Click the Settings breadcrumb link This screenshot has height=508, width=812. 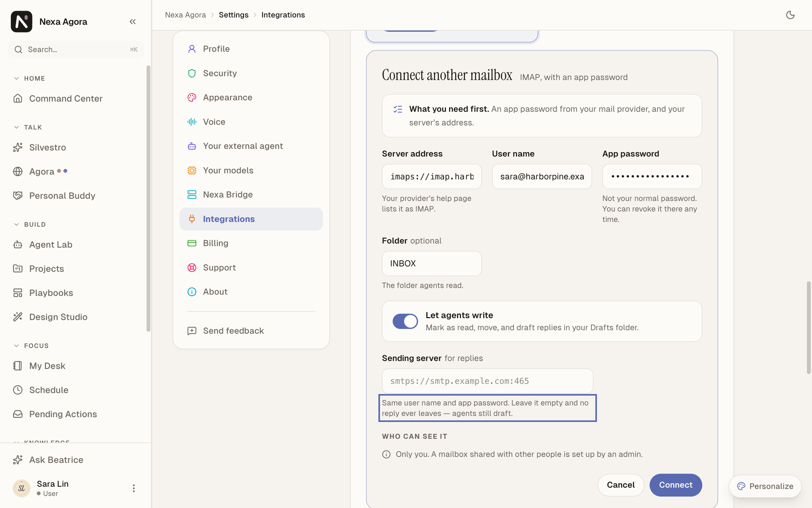pos(233,15)
